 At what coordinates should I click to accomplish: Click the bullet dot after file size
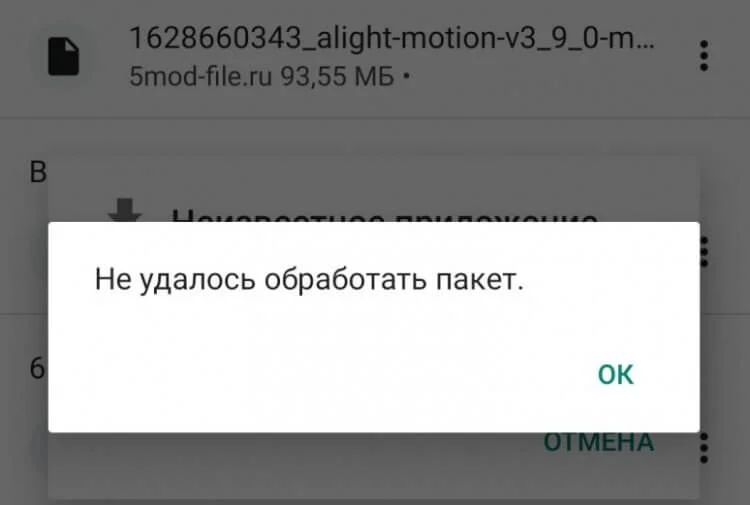click(406, 77)
